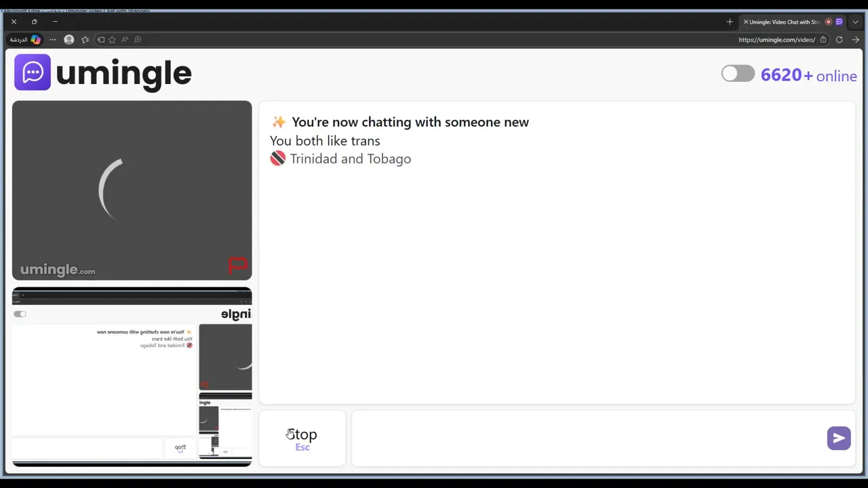Click the split screen icon in address bar
This screenshot has height=488, width=868.
tap(101, 39)
